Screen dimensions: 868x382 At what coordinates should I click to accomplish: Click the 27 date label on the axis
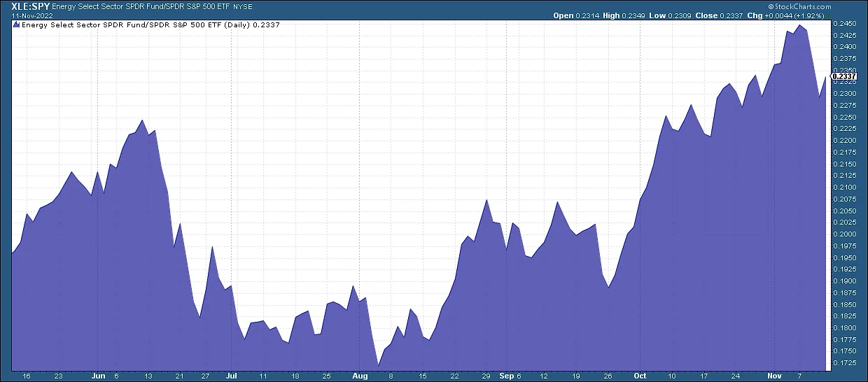(x=206, y=376)
